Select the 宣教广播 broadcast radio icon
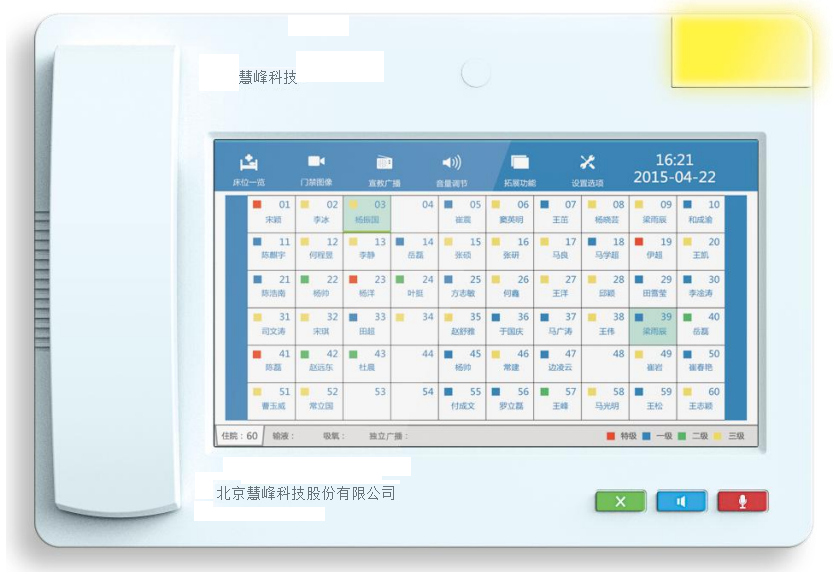The width and height of the screenshot is (834, 575). click(384, 169)
